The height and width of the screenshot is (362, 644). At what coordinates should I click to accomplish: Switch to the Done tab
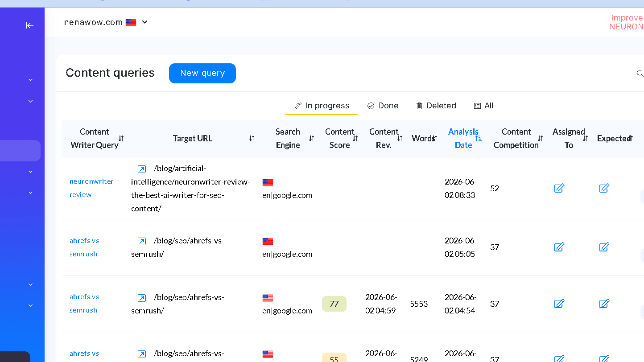(x=383, y=106)
